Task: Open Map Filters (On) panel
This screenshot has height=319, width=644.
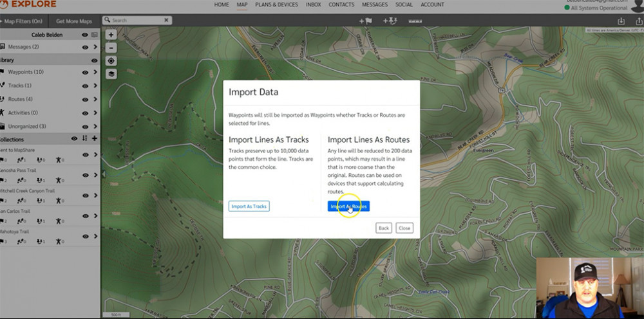Action: pyautogui.click(x=23, y=21)
